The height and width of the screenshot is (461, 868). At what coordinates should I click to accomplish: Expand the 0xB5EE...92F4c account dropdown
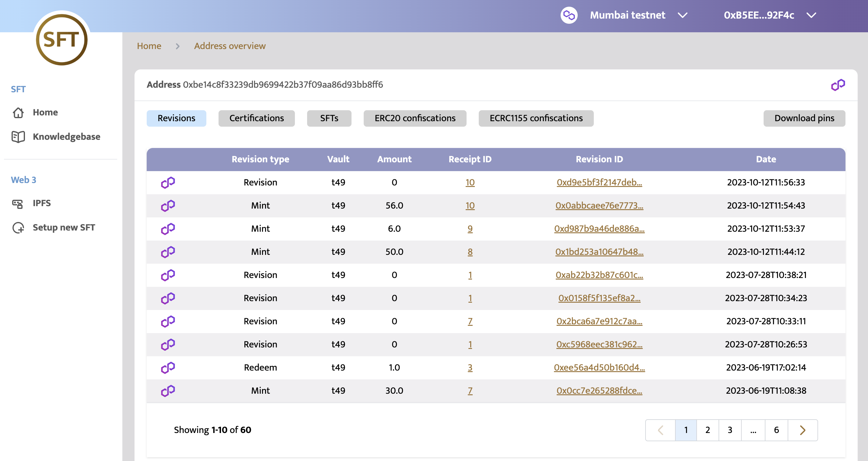point(770,15)
